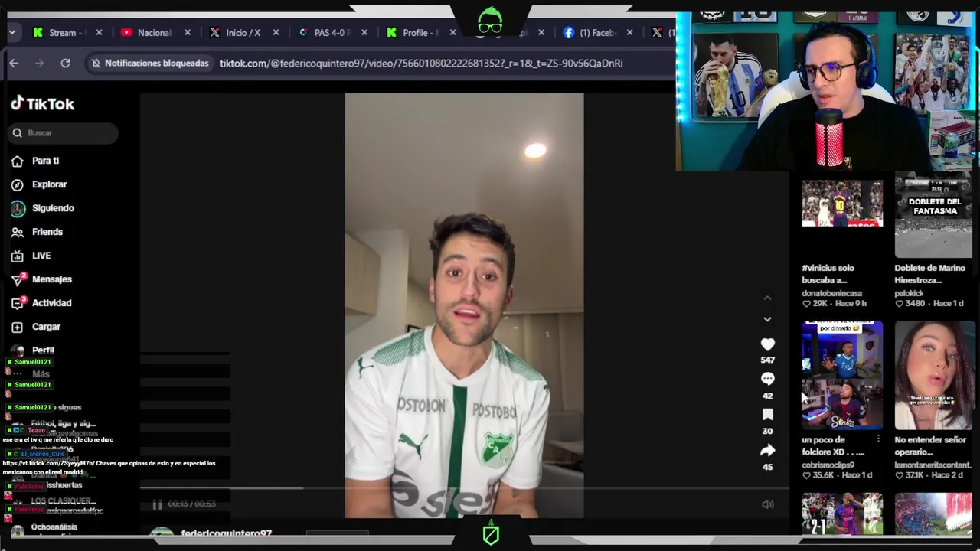Image resolution: width=980 pixels, height=551 pixels.
Task: Go to the next video with down chevron
Action: pos(767,319)
